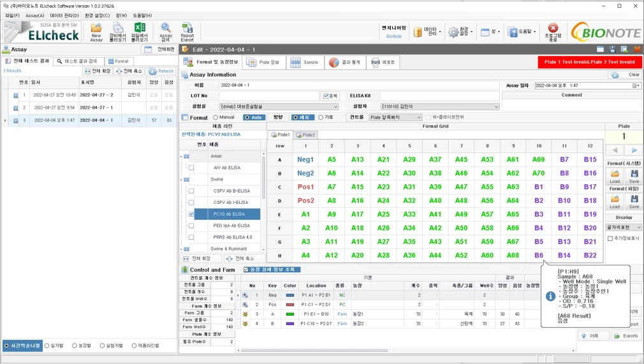644x364 pixels.
Task: Create a New Assay from the toolbar
Action: [x=96, y=32]
